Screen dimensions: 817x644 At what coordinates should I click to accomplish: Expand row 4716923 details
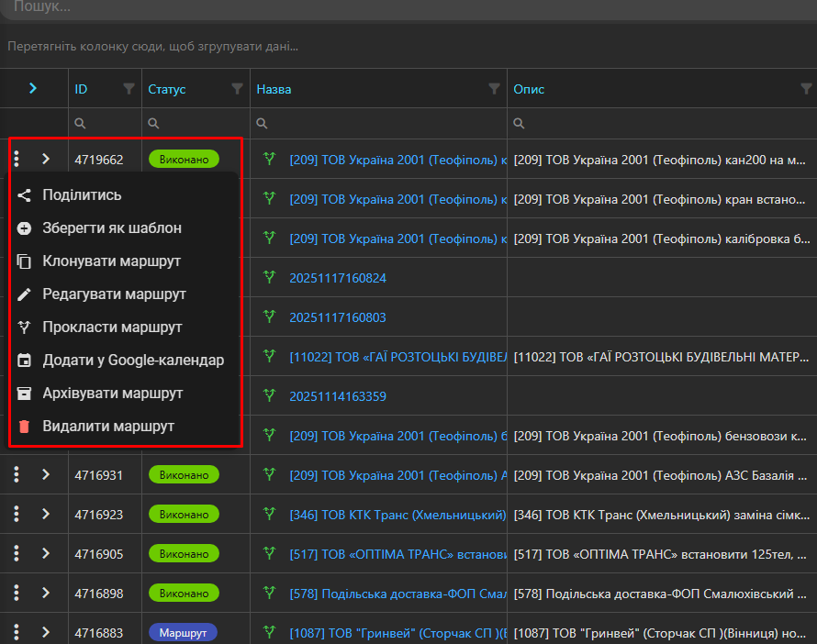coord(46,514)
